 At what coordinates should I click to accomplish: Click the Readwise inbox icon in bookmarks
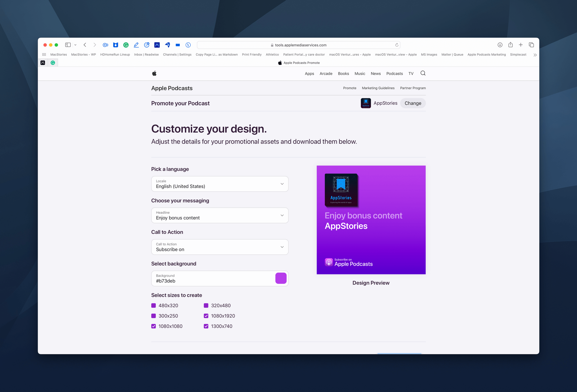click(x=146, y=54)
